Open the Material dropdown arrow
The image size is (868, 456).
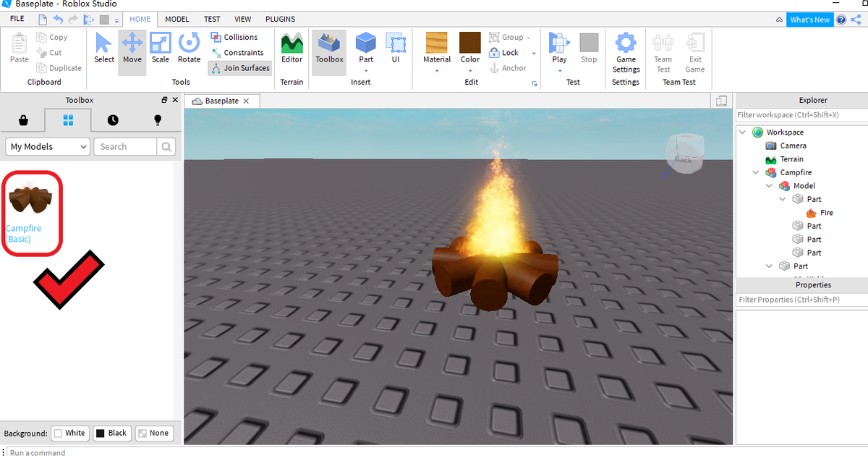coord(437,71)
